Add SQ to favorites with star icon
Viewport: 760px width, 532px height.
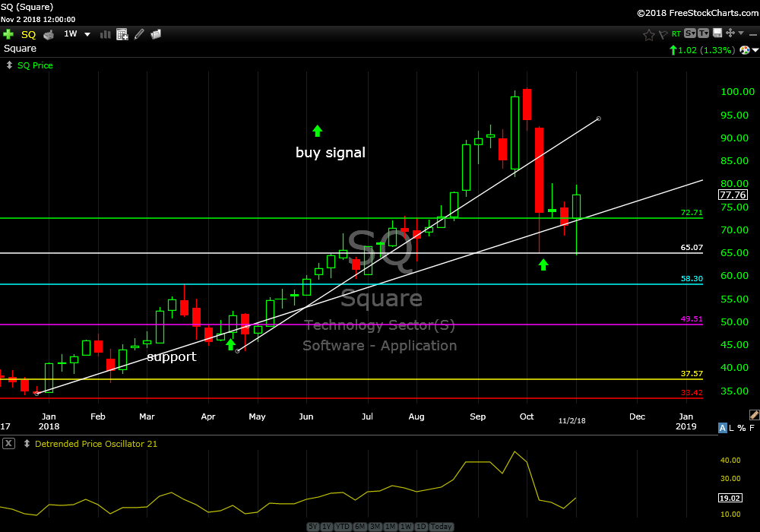click(648, 34)
